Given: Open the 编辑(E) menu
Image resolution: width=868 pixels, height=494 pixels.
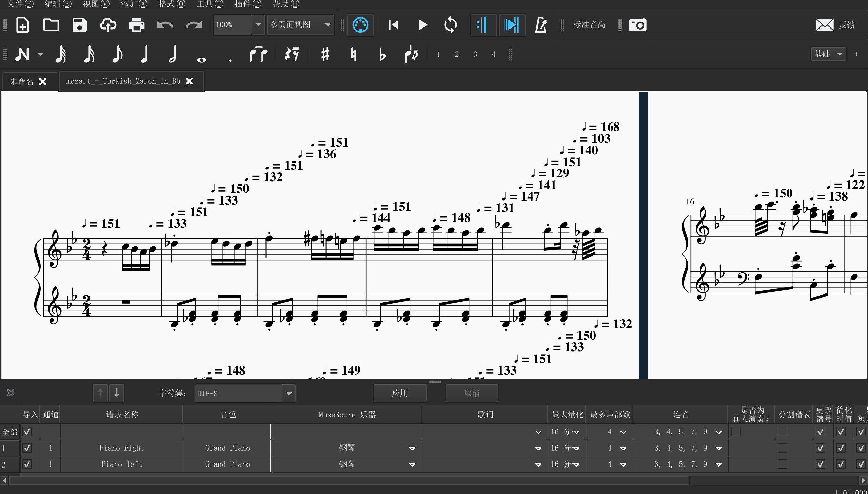Looking at the screenshot, I should 58,4.
